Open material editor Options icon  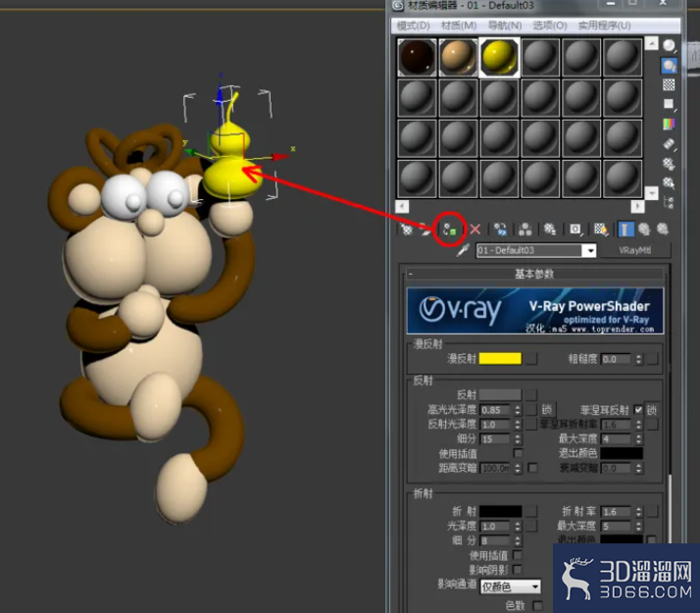pyautogui.click(x=669, y=164)
